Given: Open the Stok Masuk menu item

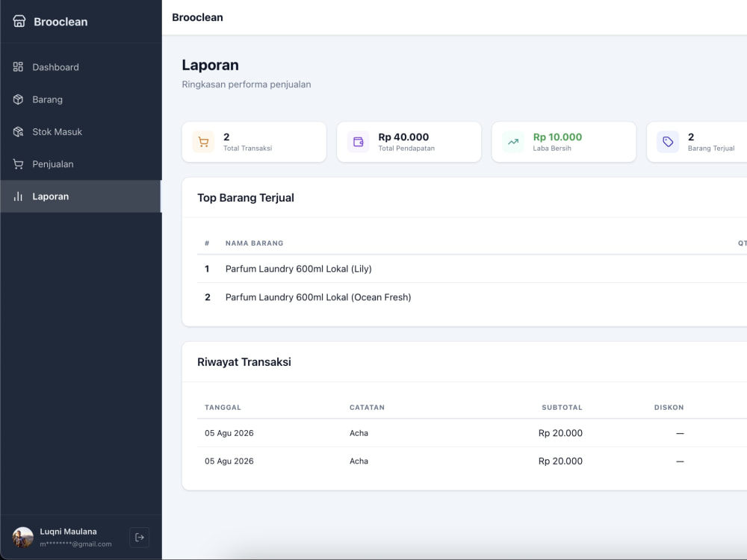Looking at the screenshot, I should (x=81, y=132).
